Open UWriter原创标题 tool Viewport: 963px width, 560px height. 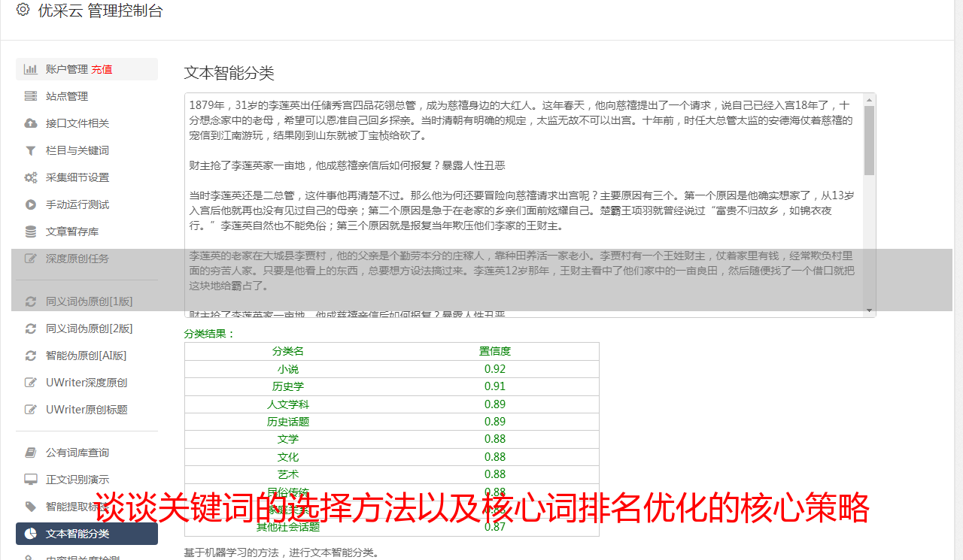tap(87, 410)
